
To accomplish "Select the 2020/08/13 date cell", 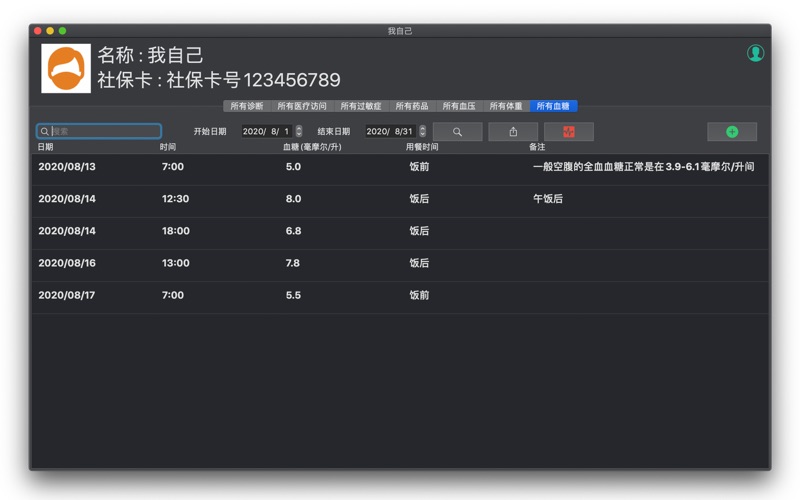I will (67, 167).
